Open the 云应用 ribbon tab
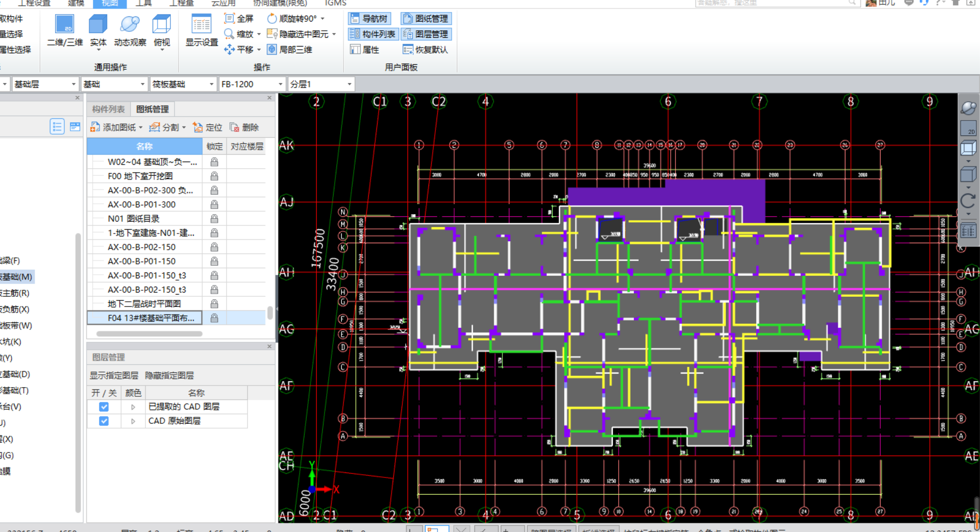Image resolution: width=980 pixels, height=532 pixels. (x=223, y=3)
